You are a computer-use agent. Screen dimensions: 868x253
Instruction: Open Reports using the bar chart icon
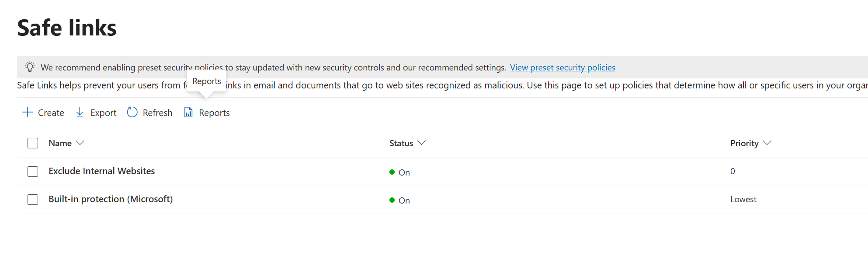188,112
